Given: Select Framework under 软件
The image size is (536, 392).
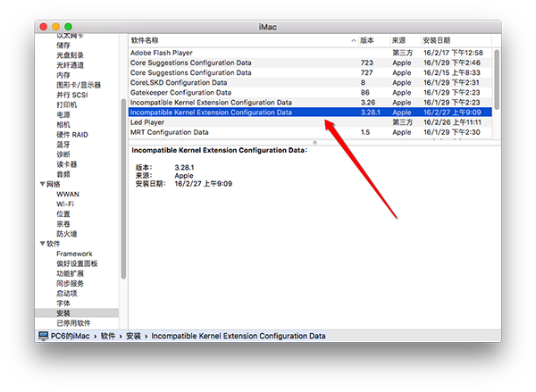Looking at the screenshot, I should [74, 254].
